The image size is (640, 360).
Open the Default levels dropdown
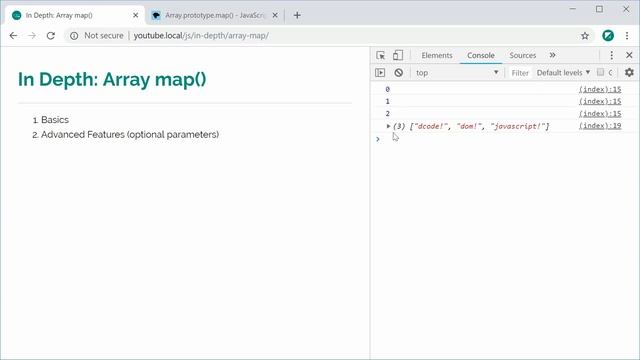click(563, 73)
